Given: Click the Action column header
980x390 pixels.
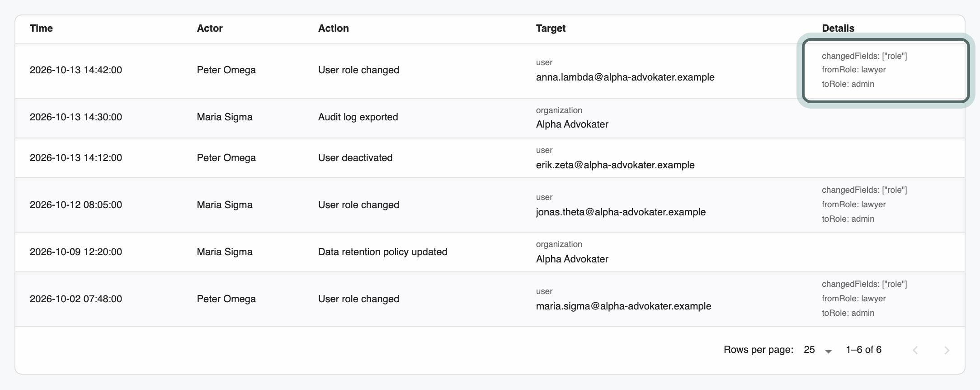Looking at the screenshot, I should pyautogui.click(x=334, y=28).
